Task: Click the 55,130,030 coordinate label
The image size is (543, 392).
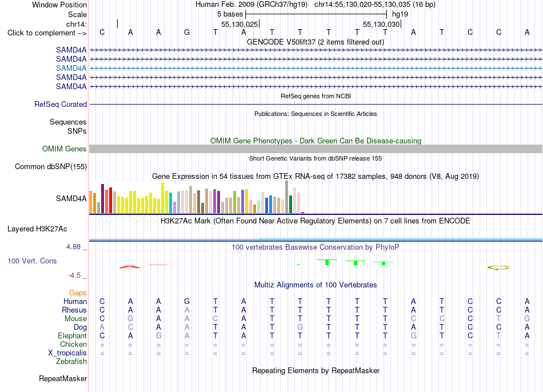Action: pyautogui.click(x=381, y=24)
